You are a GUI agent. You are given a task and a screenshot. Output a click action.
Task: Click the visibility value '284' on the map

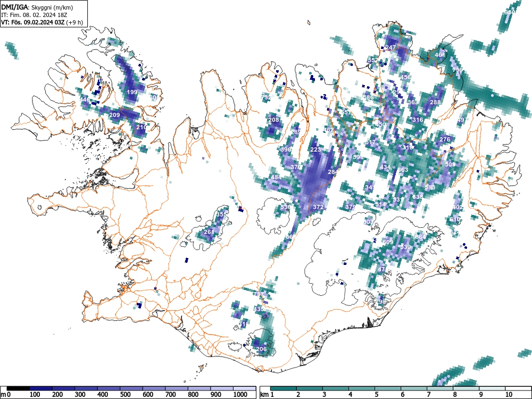pyautogui.click(x=333, y=172)
